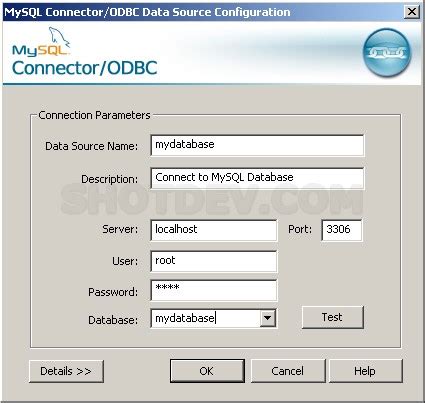425x403 pixels.
Task: Click the Connection Parameters group label
Action: pos(94,115)
